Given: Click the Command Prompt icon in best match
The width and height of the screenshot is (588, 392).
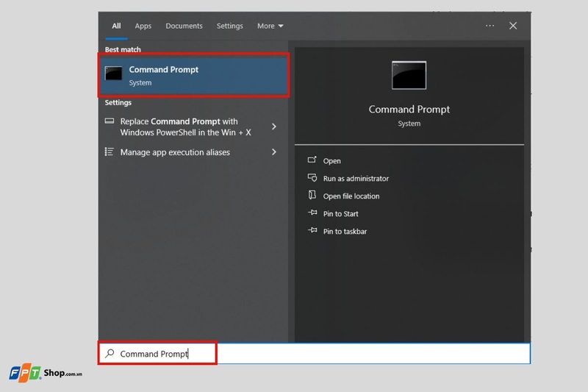Looking at the screenshot, I should point(113,74).
